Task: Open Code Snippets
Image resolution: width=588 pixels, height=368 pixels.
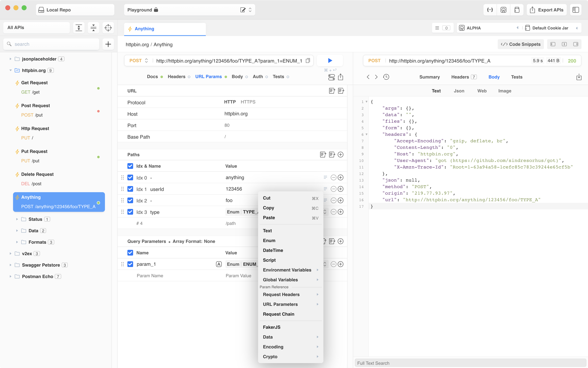Action: 520,44
